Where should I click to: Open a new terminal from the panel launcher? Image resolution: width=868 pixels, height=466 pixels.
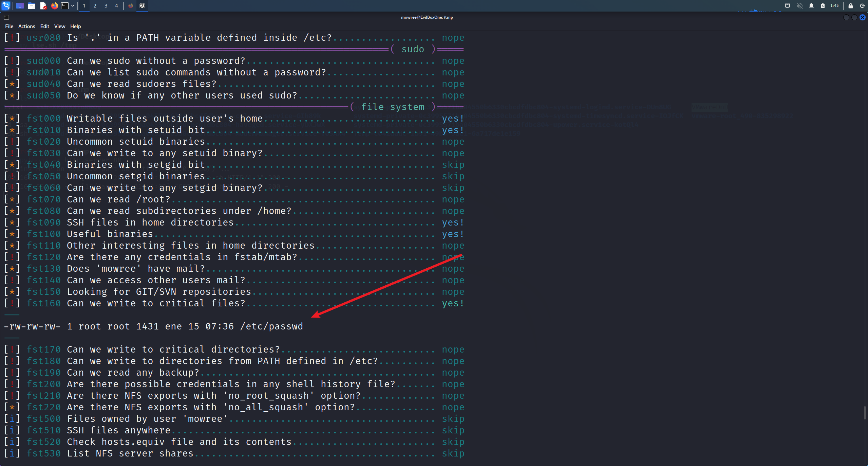pos(65,6)
